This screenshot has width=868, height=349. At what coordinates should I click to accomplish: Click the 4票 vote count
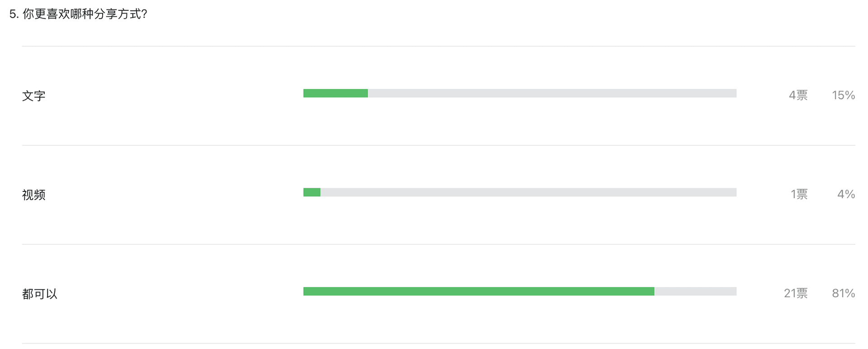coord(798,95)
